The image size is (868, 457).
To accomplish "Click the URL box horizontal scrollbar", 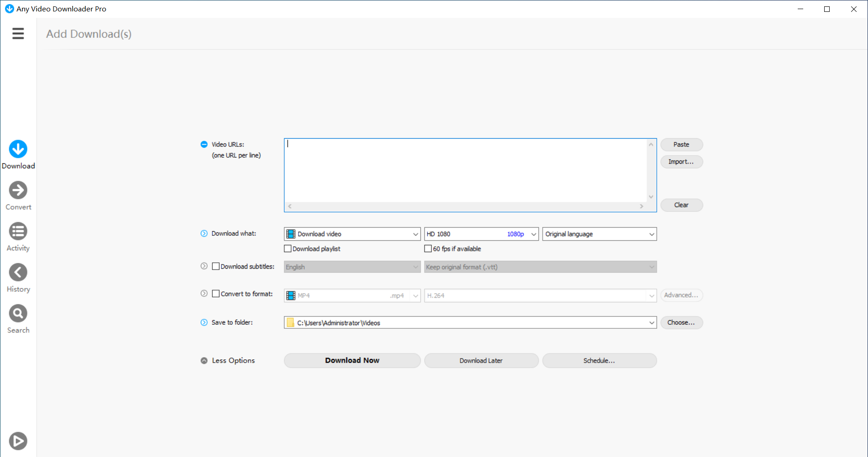I will click(465, 206).
